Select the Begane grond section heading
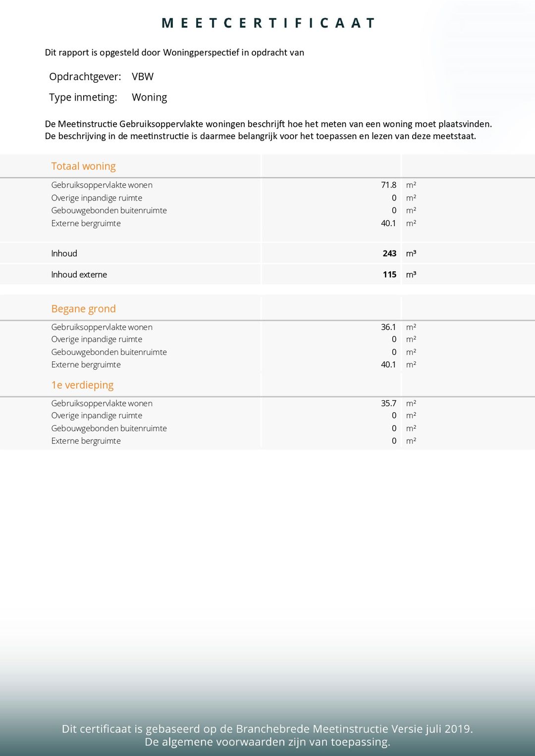 [83, 309]
